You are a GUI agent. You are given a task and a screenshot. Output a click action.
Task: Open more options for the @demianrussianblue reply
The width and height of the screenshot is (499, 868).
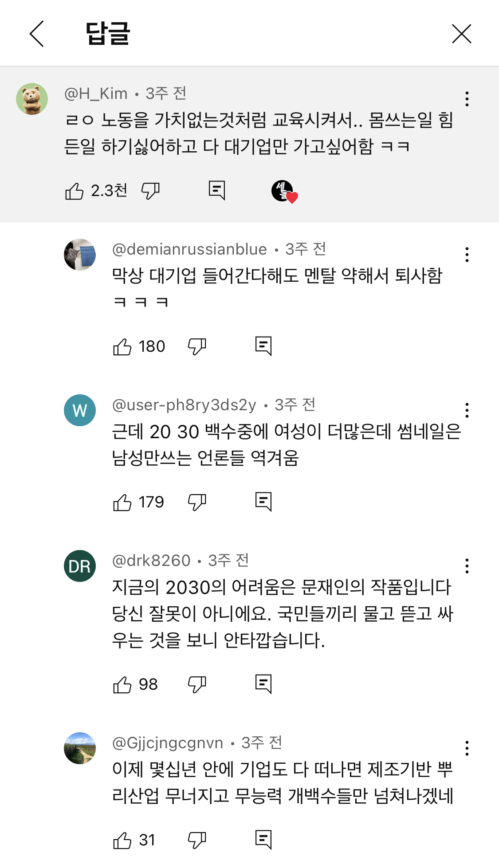[467, 255]
